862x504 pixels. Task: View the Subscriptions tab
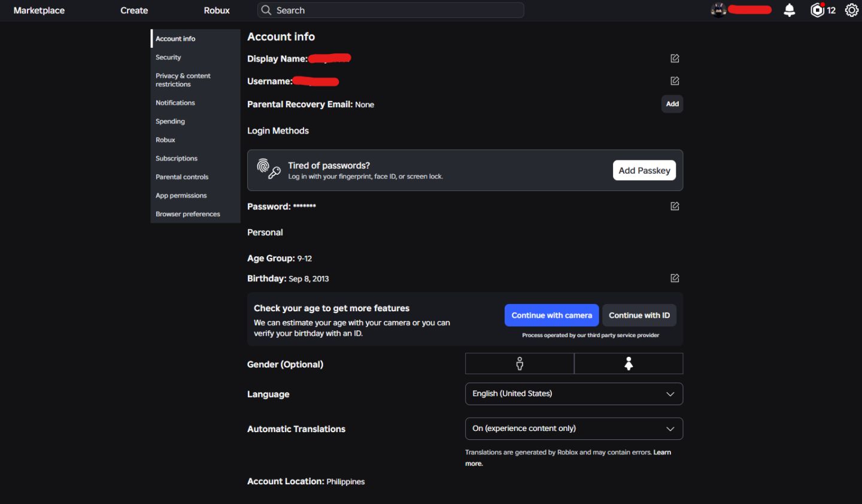click(196, 158)
